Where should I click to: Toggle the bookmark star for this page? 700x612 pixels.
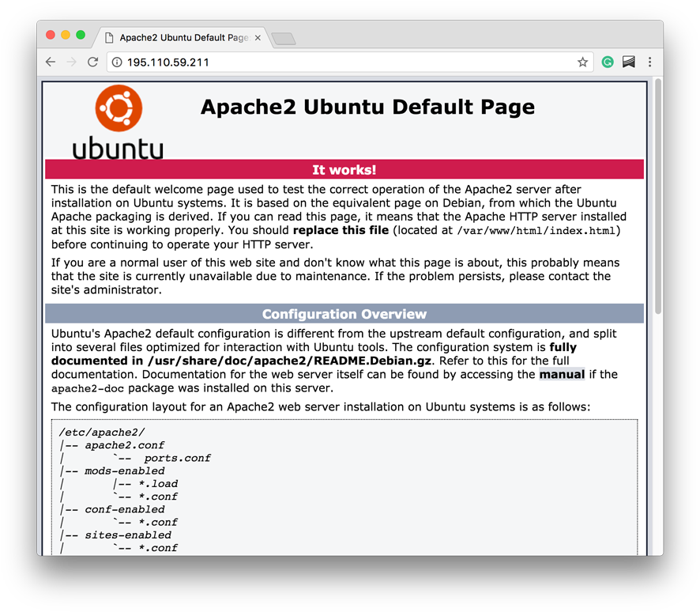[582, 61]
